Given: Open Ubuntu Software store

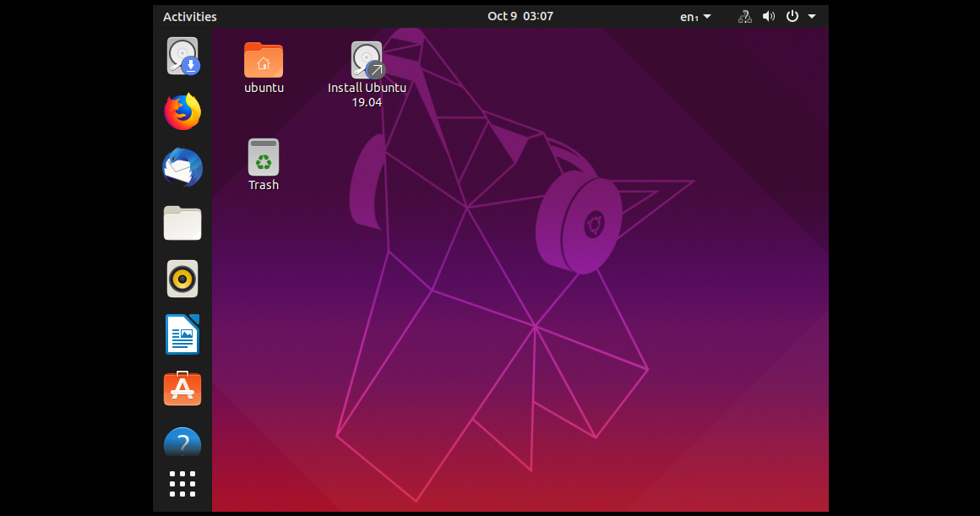Looking at the screenshot, I should tap(182, 388).
